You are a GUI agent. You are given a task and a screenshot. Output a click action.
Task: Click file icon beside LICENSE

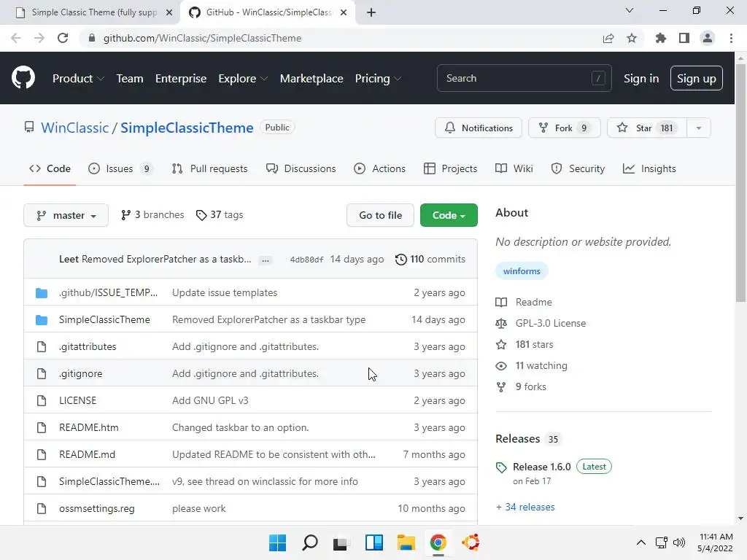[x=42, y=400]
